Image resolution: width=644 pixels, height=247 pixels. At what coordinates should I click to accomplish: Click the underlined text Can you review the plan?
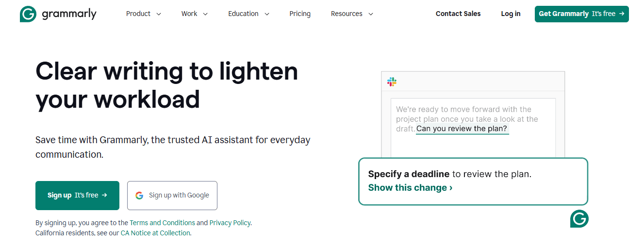pyautogui.click(x=462, y=129)
